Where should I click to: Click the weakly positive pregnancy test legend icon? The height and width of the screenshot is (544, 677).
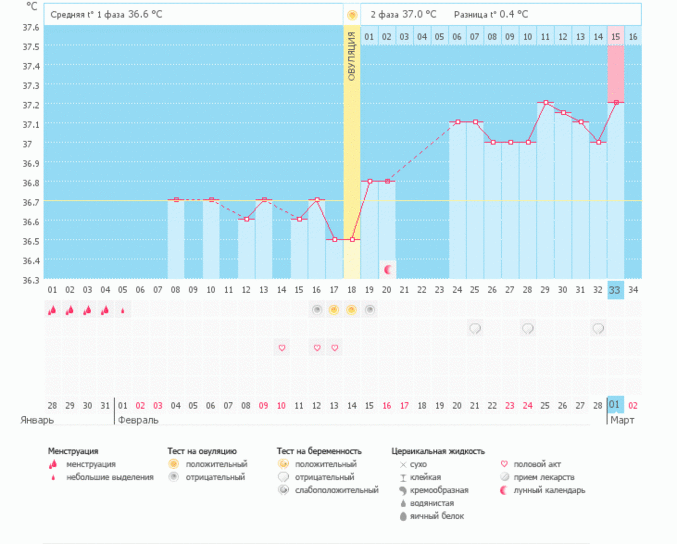[x=284, y=490]
